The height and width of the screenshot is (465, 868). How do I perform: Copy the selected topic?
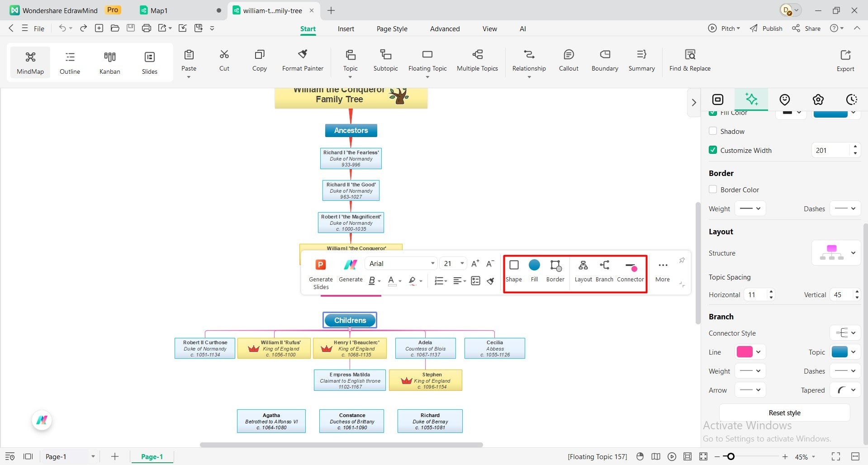coord(259,61)
